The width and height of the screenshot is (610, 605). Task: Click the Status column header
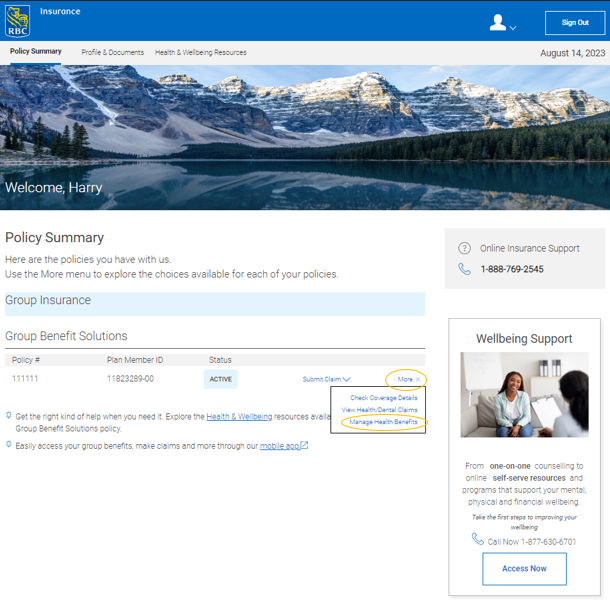tap(220, 360)
